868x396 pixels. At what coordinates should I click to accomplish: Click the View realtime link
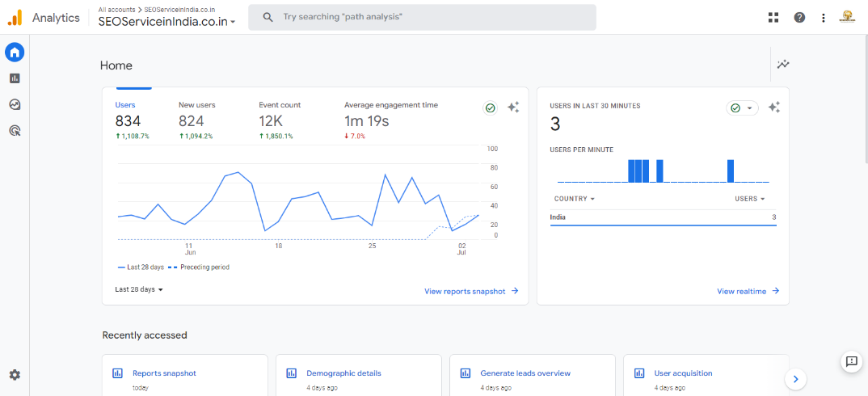click(748, 291)
